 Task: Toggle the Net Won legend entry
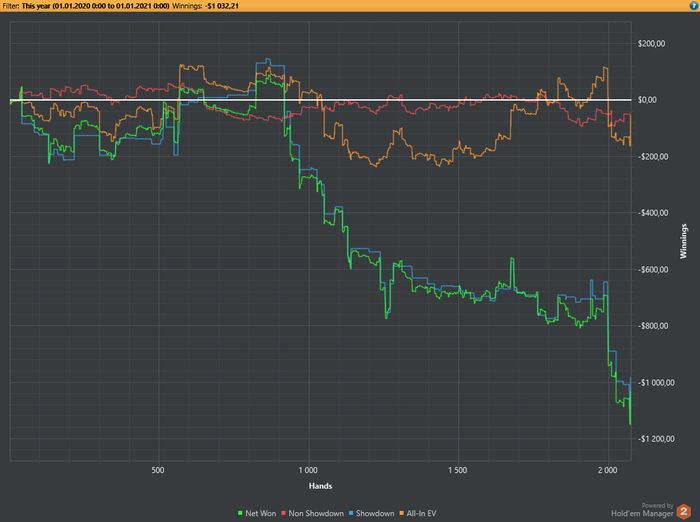pyautogui.click(x=257, y=514)
